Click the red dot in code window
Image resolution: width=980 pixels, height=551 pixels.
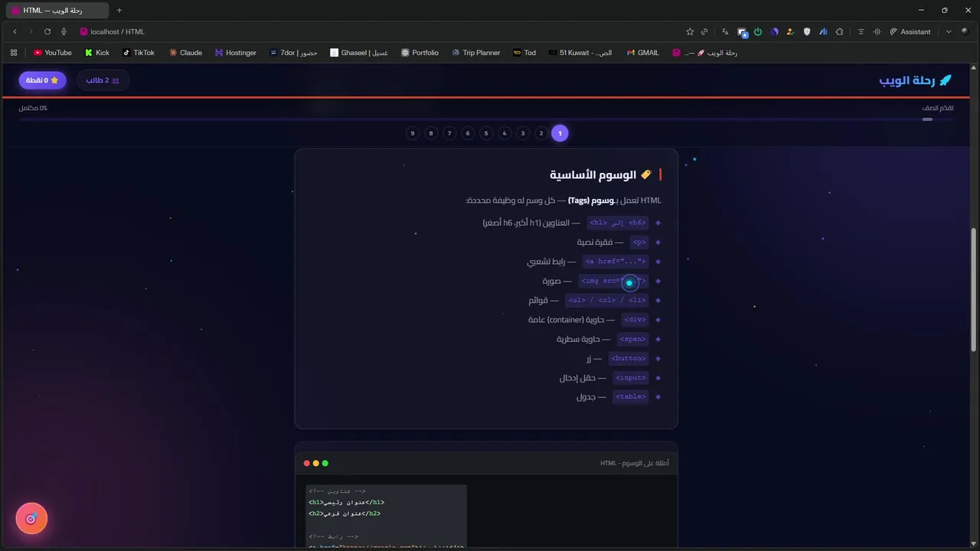[307, 463]
